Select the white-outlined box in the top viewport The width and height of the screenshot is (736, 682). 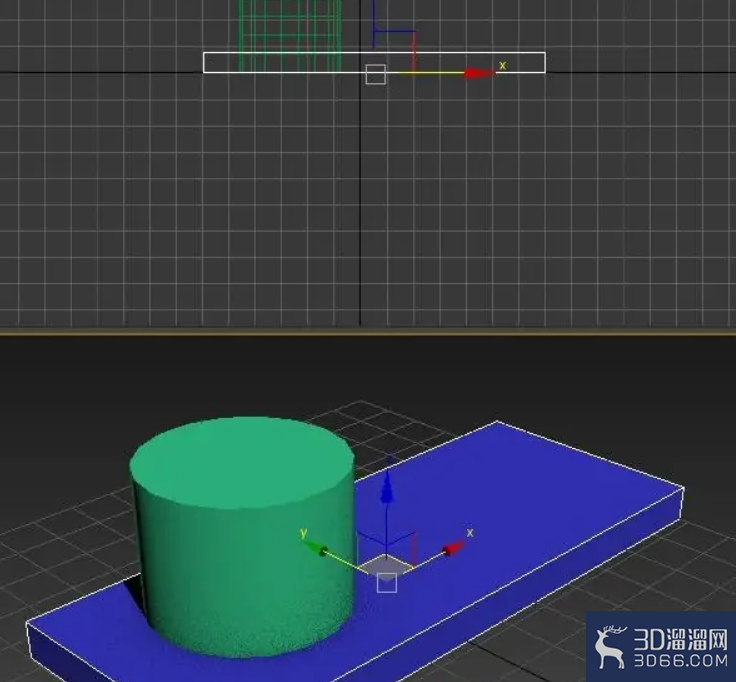pos(374,62)
